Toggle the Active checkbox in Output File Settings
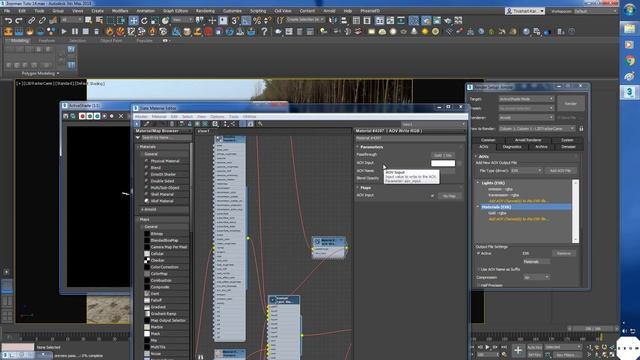Screen dimensions: 640x360 point(479,253)
